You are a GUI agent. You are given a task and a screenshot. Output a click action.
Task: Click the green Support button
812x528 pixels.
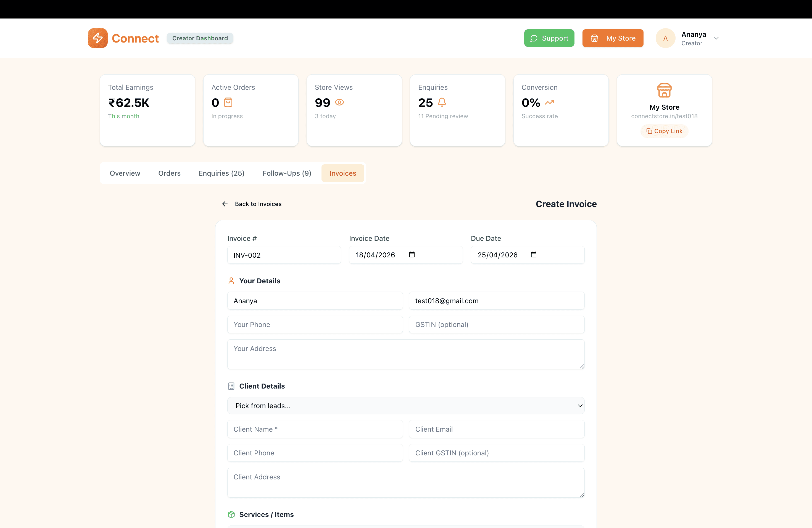coord(549,38)
